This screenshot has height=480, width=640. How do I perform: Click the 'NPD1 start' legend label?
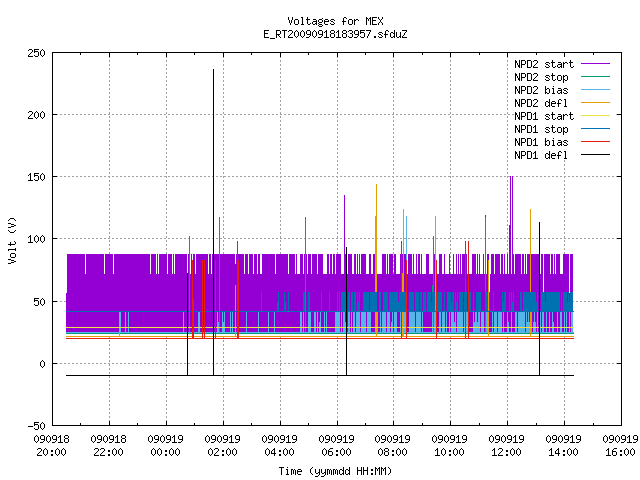(x=544, y=116)
